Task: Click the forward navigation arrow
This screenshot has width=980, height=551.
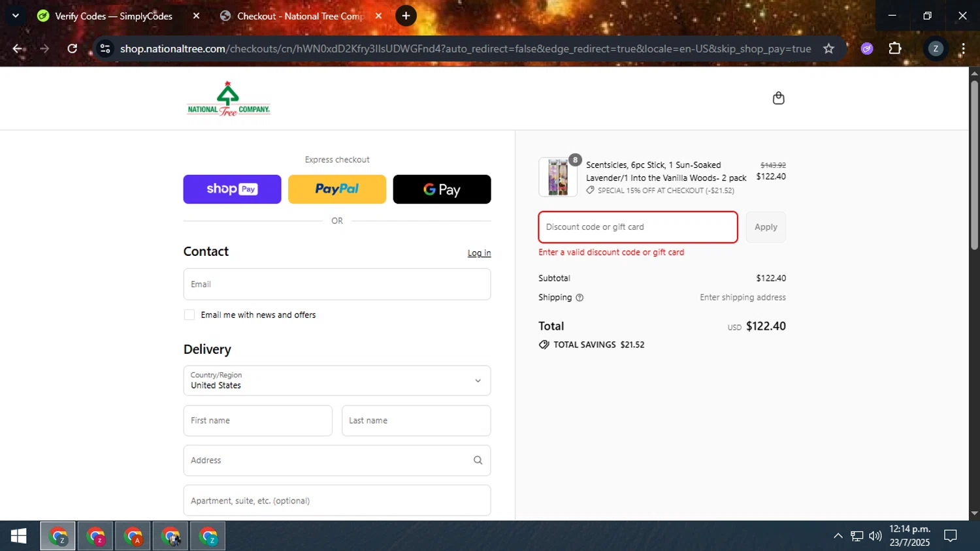Action: (x=44, y=48)
